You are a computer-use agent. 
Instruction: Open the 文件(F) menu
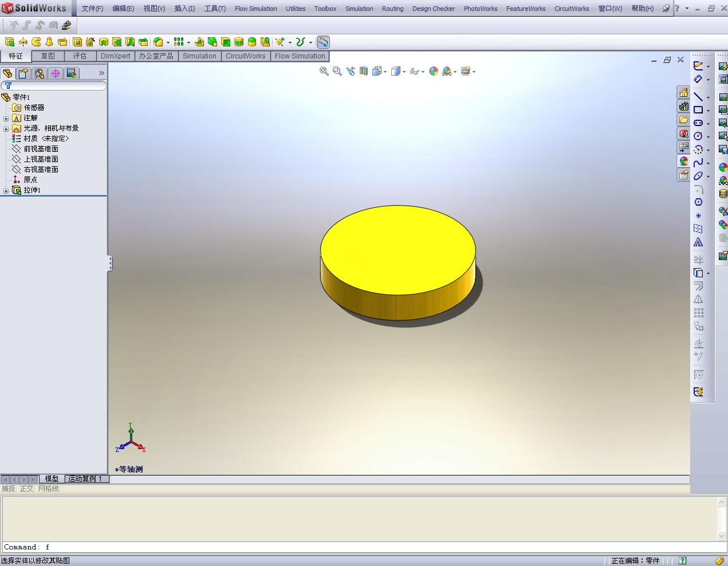coord(92,9)
